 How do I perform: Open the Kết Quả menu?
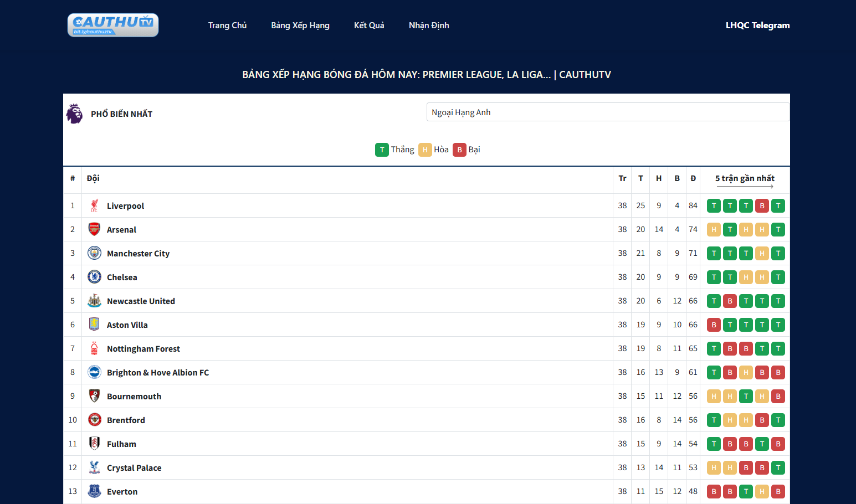(x=369, y=25)
